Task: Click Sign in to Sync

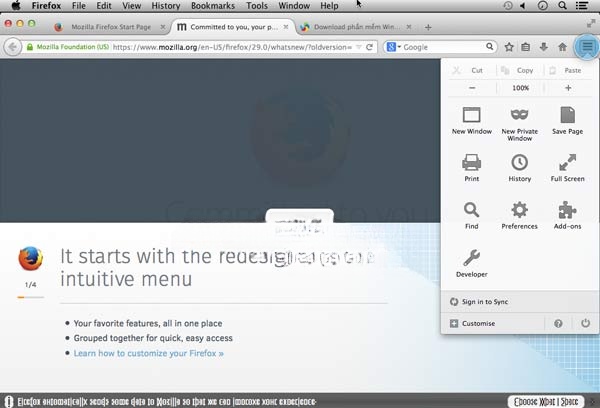Action: [x=520, y=302]
